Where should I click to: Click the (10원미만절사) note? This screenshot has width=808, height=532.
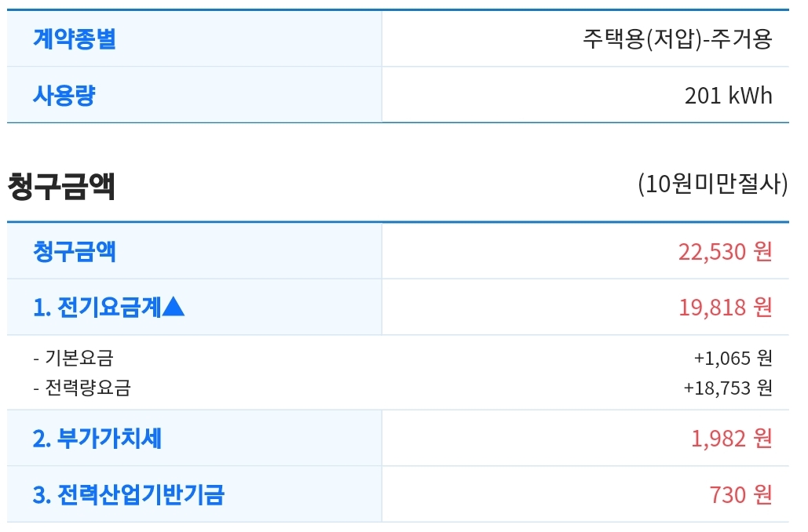[712, 184]
